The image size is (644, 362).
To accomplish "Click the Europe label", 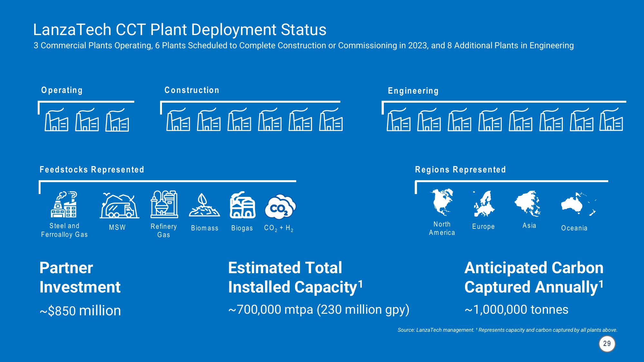I will (484, 227).
